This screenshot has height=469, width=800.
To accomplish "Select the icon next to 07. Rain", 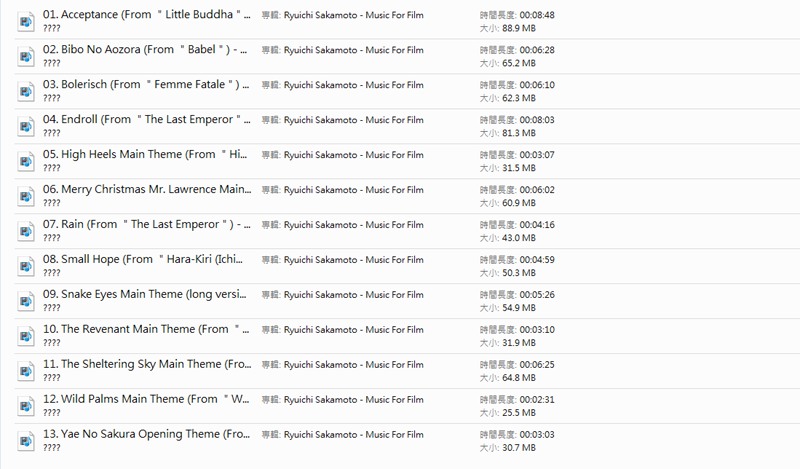I will (26, 232).
